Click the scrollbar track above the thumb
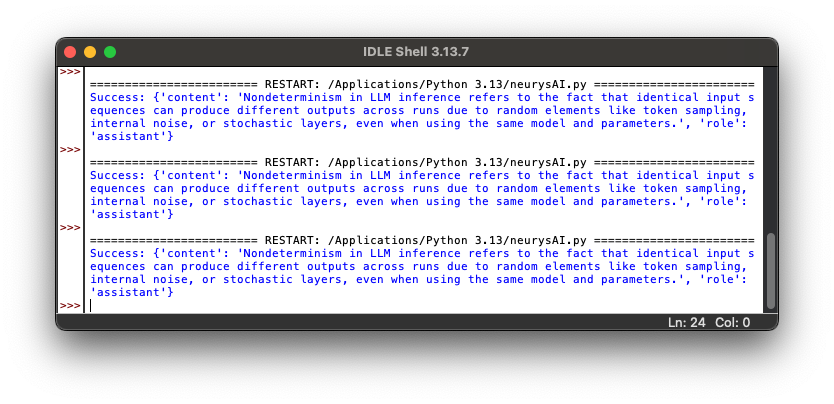The image size is (834, 404). pos(770,150)
